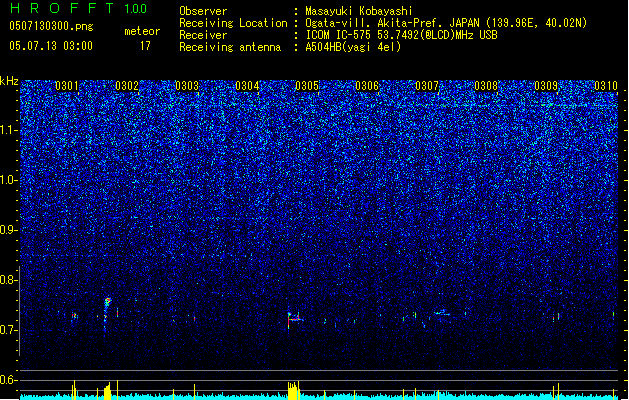This screenshot has height=400, width=629.
Task: Click the 1.0 kHz frequency tick label
Action: [9, 180]
